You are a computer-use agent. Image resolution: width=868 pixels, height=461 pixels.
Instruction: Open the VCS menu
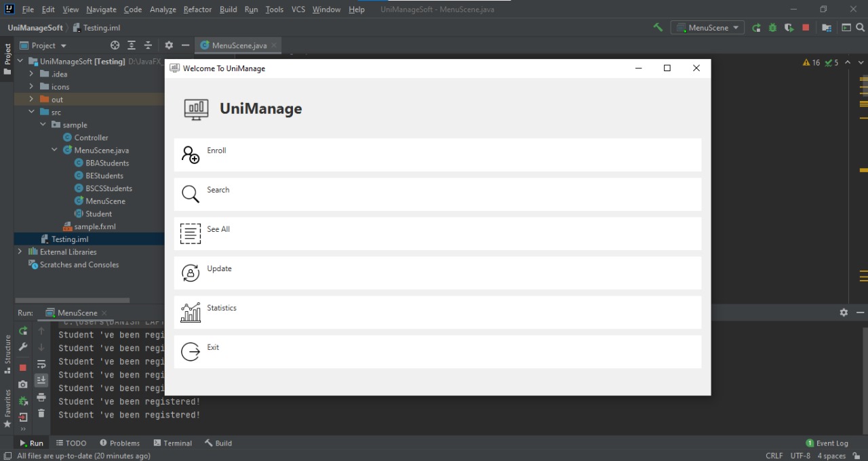coord(298,9)
